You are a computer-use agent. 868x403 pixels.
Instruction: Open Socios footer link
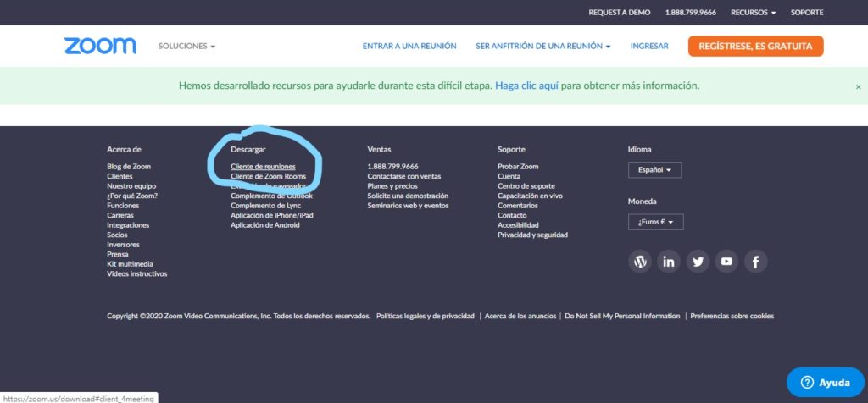(117, 235)
